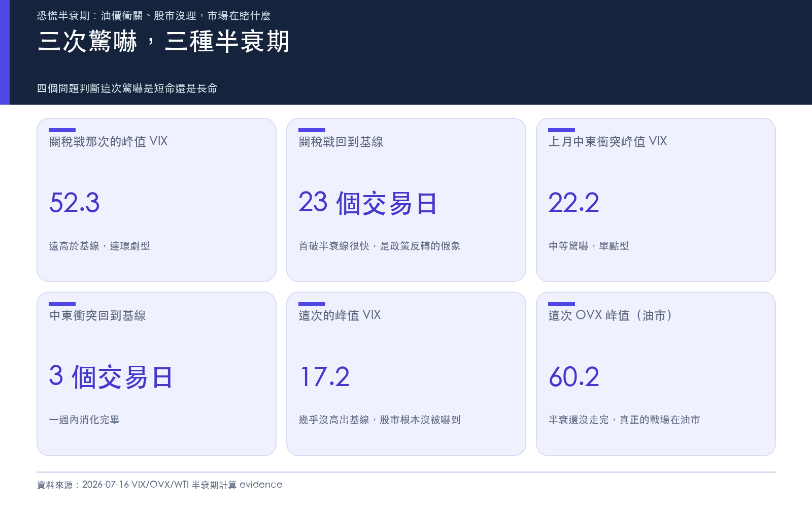
Task: Click the main title 三次驚嚇，三種半衰期
Action: (x=163, y=42)
